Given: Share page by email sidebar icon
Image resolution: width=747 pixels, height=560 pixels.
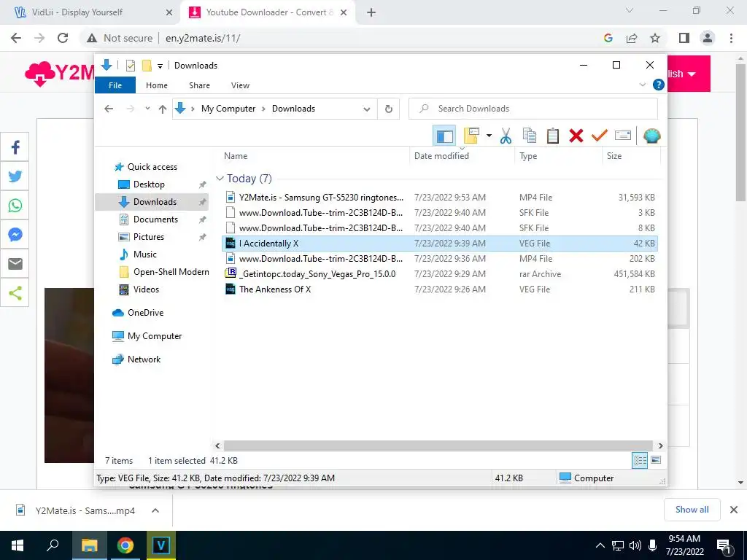Looking at the screenshot, I should point(15,264).
